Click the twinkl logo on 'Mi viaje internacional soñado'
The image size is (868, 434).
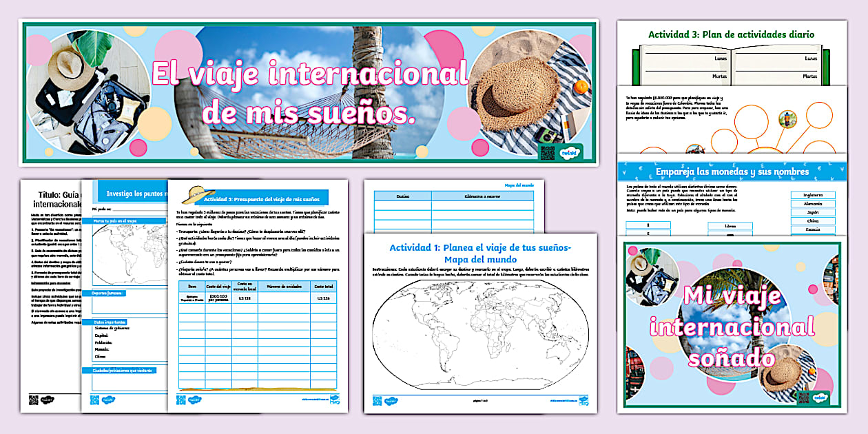tap(819, 397)
